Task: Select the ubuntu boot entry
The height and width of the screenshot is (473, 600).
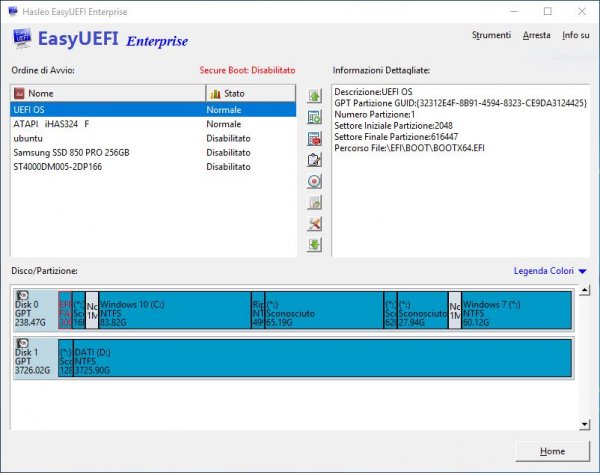Action: pos(153,138)
